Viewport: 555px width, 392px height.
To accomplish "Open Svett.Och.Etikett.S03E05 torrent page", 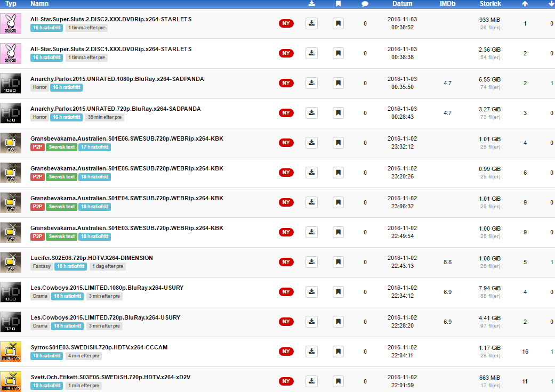I will tap(110, 377).
